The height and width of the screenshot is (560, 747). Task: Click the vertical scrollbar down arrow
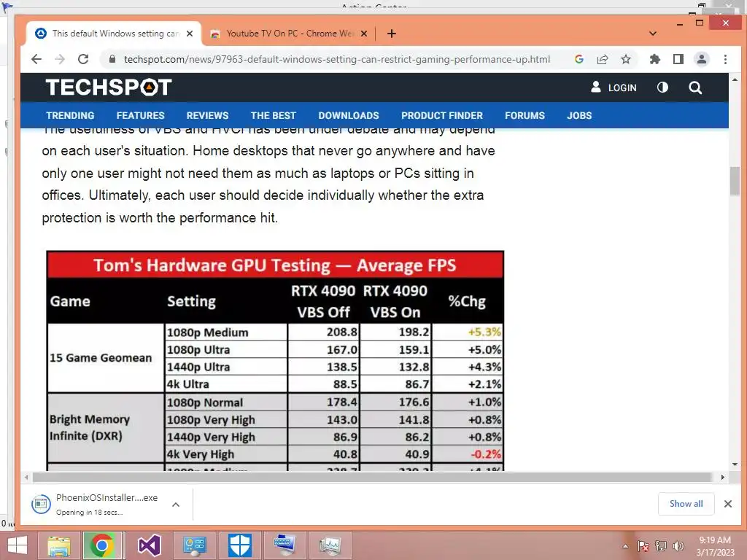pyautogui.click(x=735, y=464)
